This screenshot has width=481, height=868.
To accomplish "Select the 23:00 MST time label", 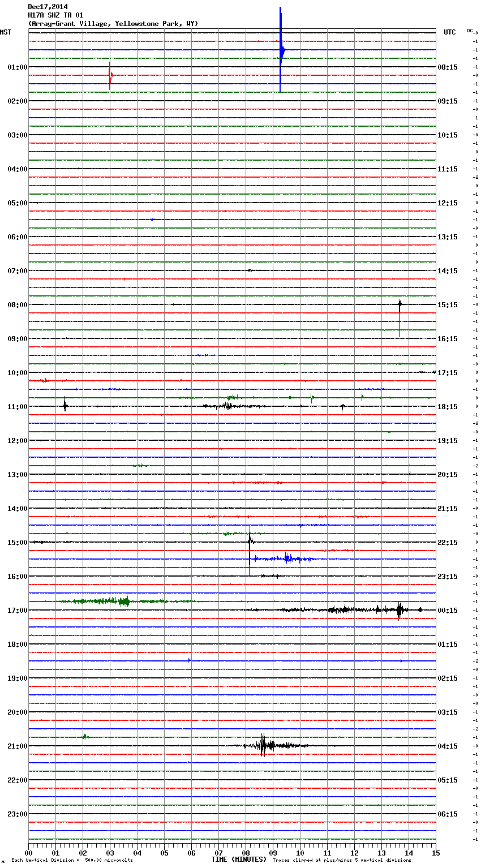I will click(17, 814).
